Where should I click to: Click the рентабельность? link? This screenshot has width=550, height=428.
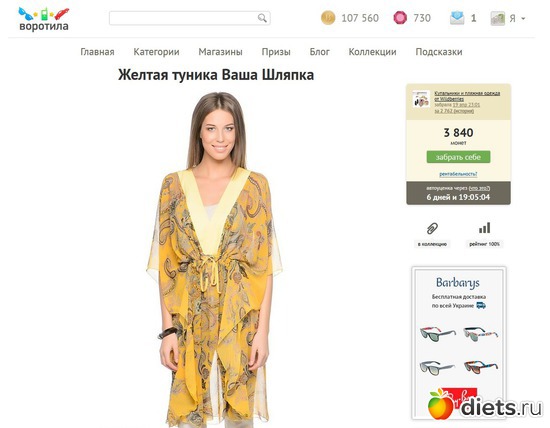click(458, 174)
